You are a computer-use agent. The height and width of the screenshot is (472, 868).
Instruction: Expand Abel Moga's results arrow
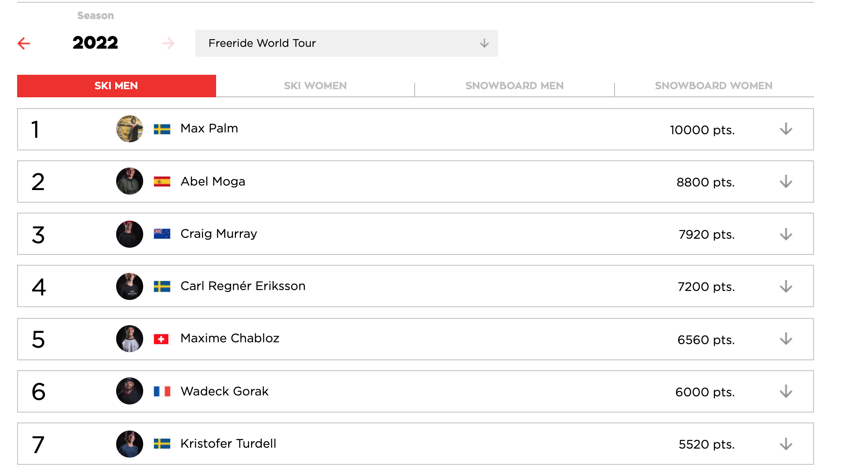click(786, 182)
